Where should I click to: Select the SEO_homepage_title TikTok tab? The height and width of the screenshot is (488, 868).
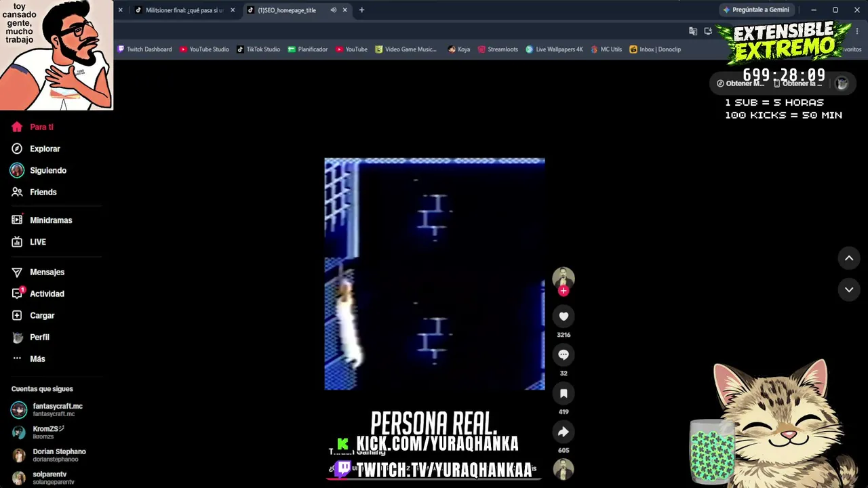pyautogui.click(x=287, y=10)
